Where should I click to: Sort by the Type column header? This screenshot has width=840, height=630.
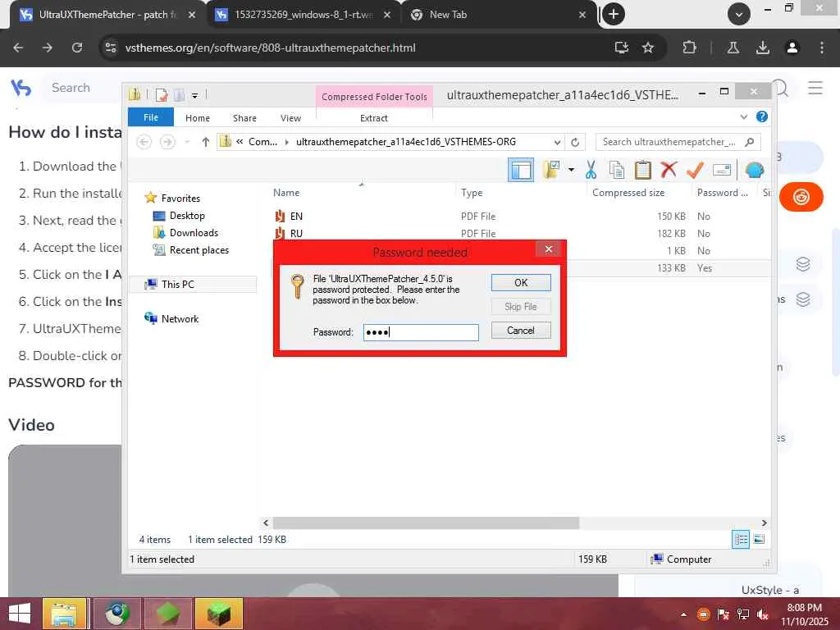[x=472, y=192]
